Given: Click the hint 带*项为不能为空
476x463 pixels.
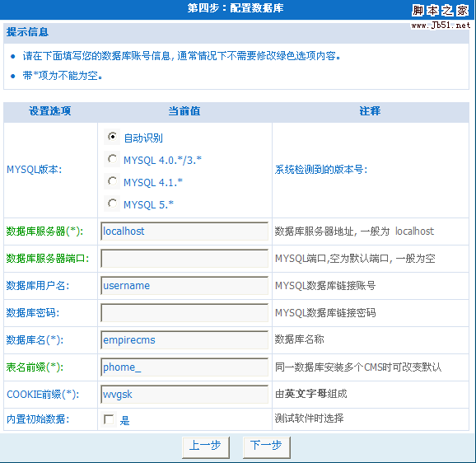Looking at the screenshot, I should tap(63, 76).
